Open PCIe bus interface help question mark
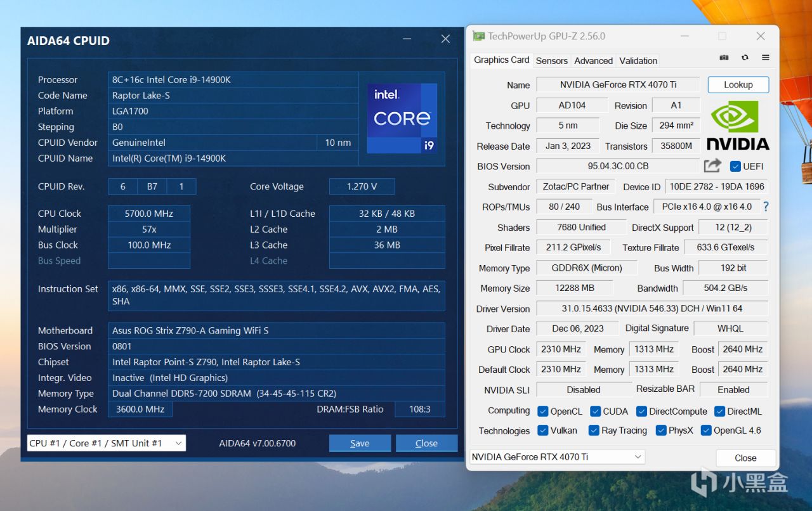812x511 pixels. (x=766, y=206)
